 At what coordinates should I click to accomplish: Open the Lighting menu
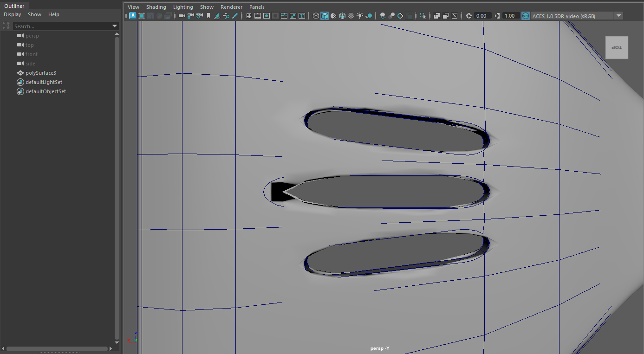(183, 7)
